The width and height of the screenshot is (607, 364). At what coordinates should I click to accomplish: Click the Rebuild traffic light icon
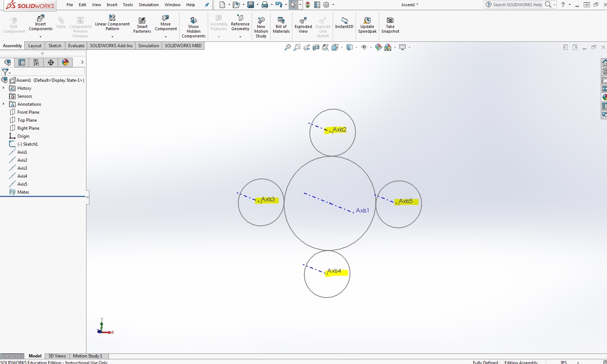(x=308, y=5)
